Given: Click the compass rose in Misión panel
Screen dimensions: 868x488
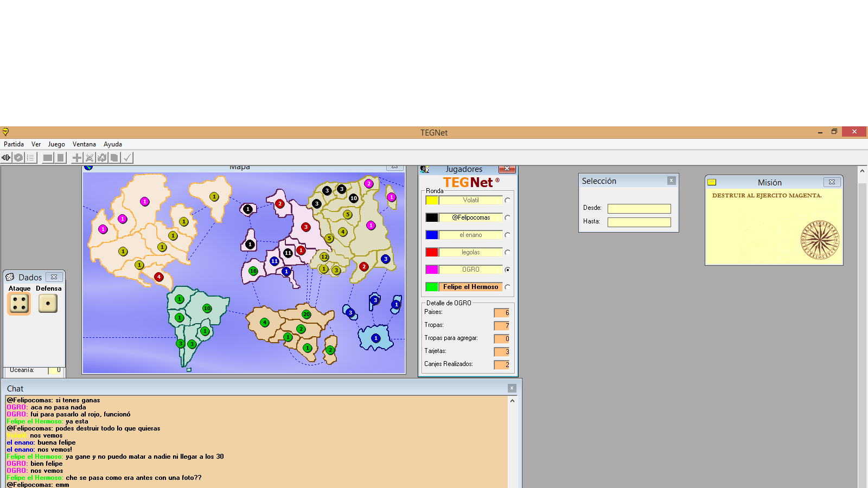Looking at the screenshot, I should pos(820,240).
